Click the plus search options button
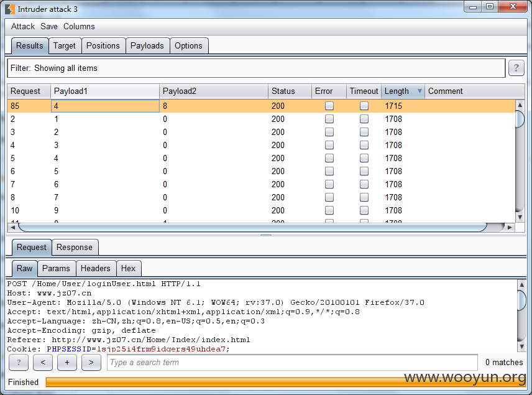The image size is (532, 395). 67,363
